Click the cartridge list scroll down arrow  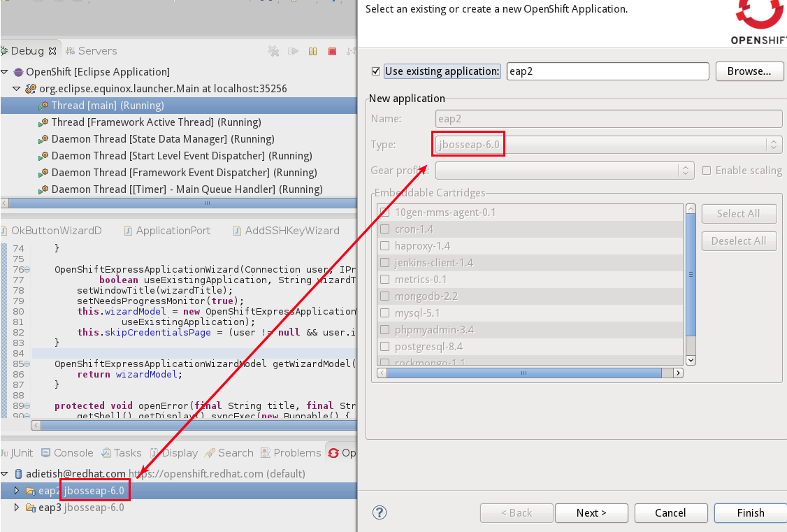[691, 360]
